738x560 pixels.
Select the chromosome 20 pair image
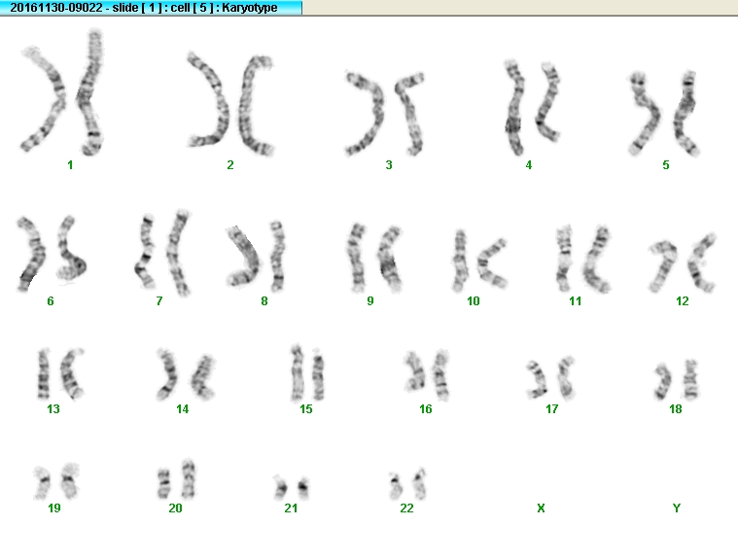(177, 479)
